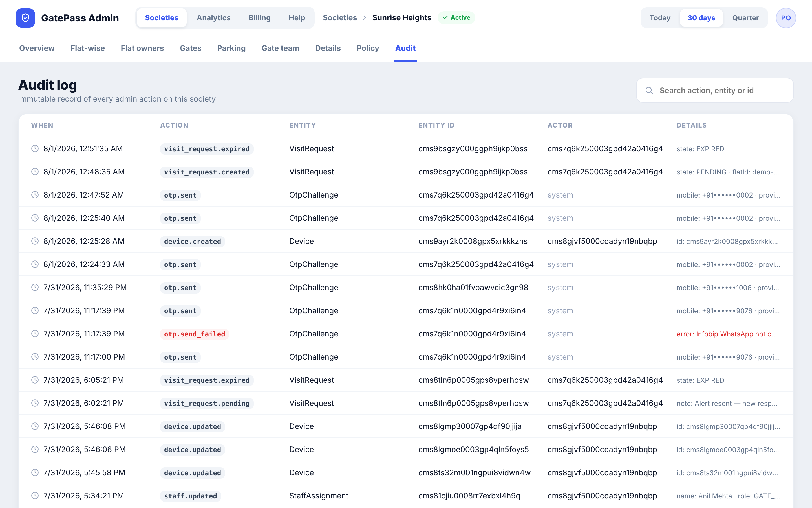Set the date range to Today

pos(660,18)
